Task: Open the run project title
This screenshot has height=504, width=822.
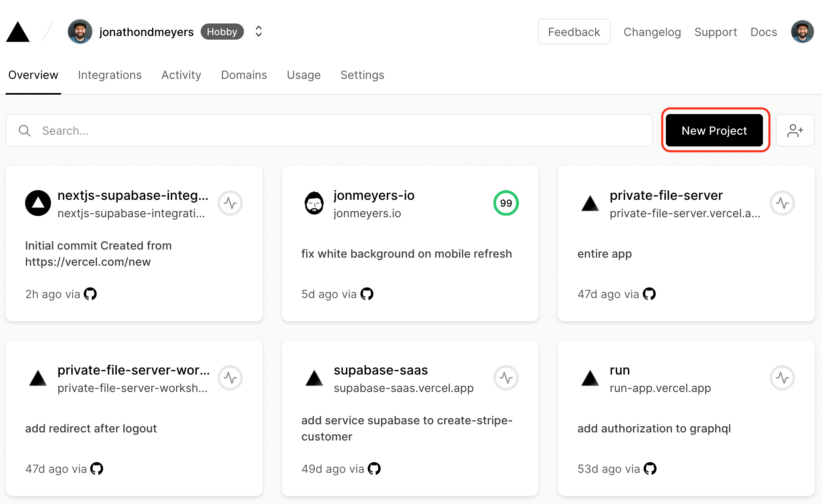Action: tap(620, 370)
